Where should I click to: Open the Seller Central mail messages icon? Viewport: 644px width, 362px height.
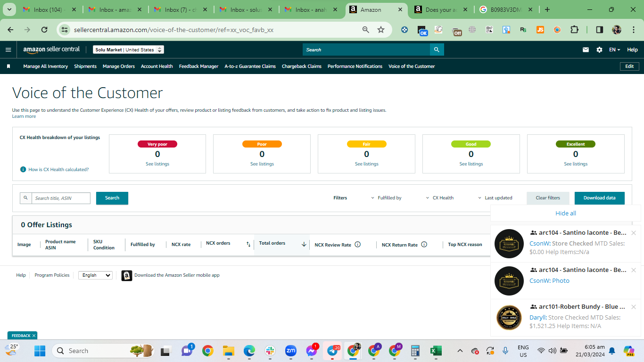(586, 49)
